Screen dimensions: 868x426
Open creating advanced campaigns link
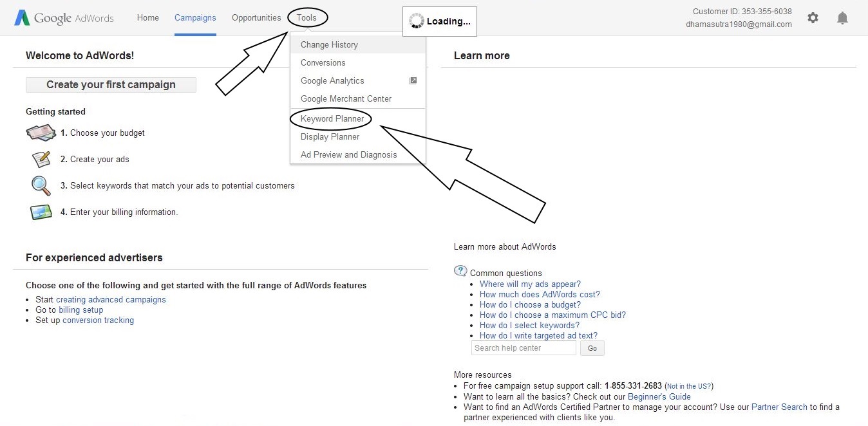click(x=111, y=300)
